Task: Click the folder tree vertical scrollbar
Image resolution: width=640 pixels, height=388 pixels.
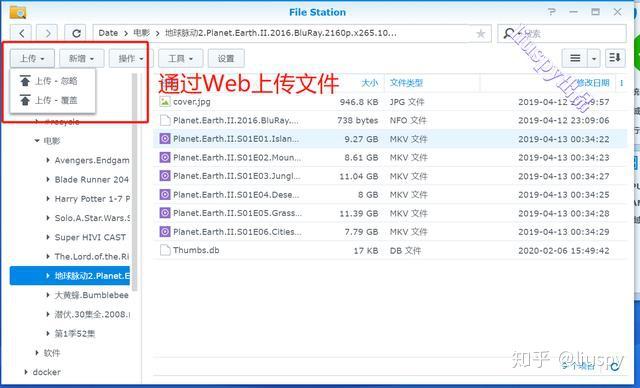Action: click(135, 182)
